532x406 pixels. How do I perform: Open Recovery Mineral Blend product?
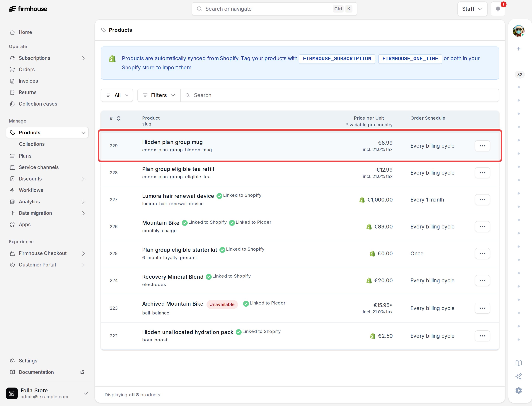coord(173,277)
